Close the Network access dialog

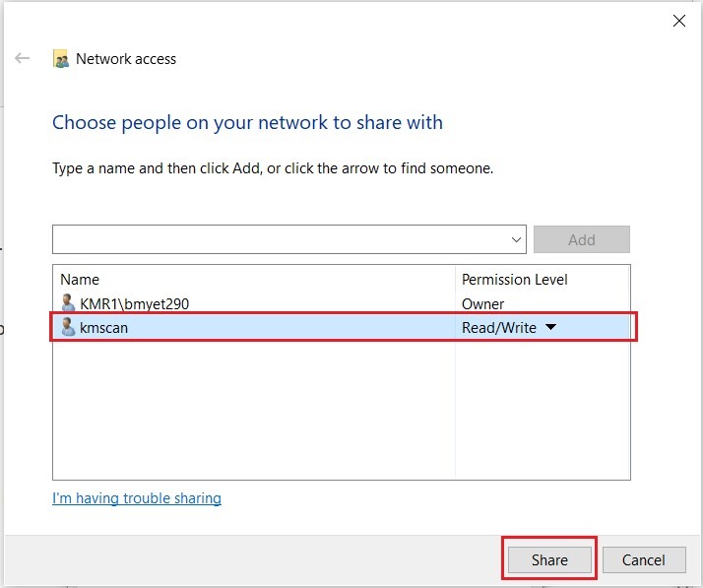tap(679, 21)
